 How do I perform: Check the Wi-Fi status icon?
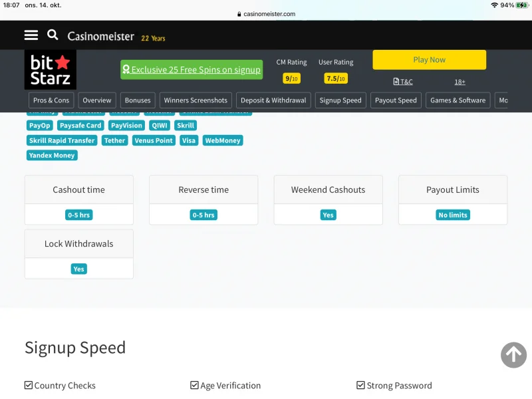[494, 5]
